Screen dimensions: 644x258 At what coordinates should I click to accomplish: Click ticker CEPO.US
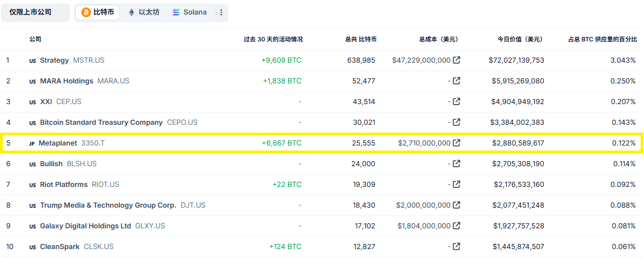pos(182,122)
